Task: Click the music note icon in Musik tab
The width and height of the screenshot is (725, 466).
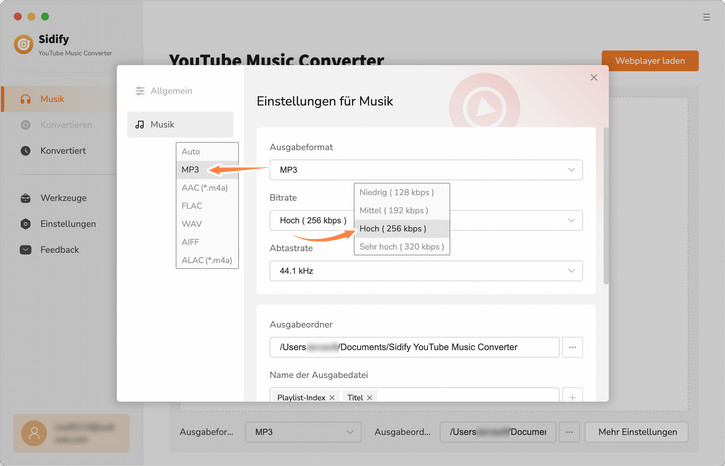Action: click(140, 125)
